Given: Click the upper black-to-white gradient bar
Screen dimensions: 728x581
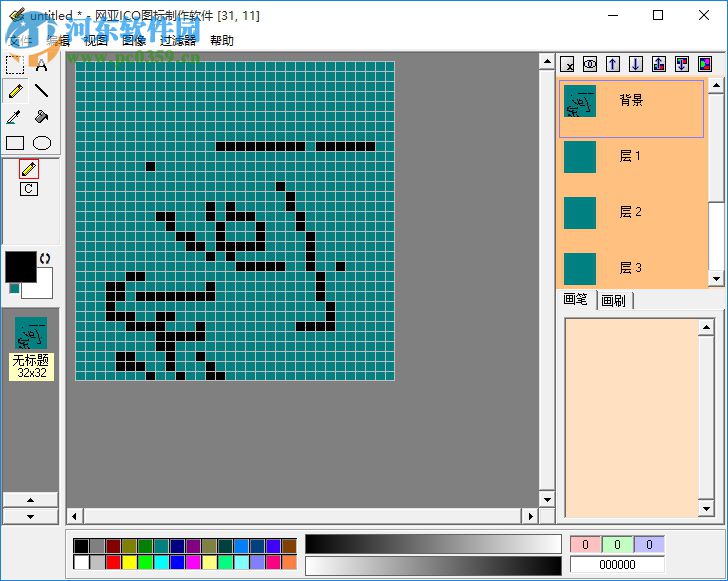Looking at the screenshot, I should (433, 544).
